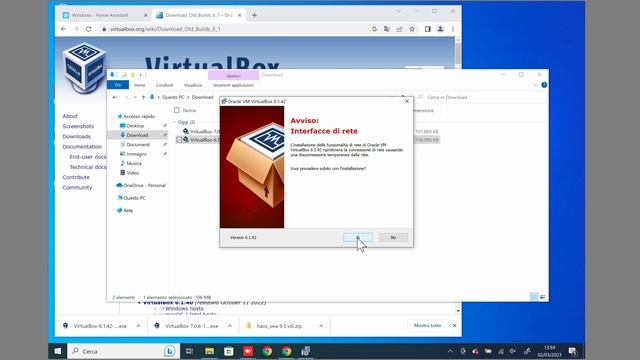Open options arrow for haos_ova zip download
Viewport: 640px width, 360px height.
(x=321, y=326)
